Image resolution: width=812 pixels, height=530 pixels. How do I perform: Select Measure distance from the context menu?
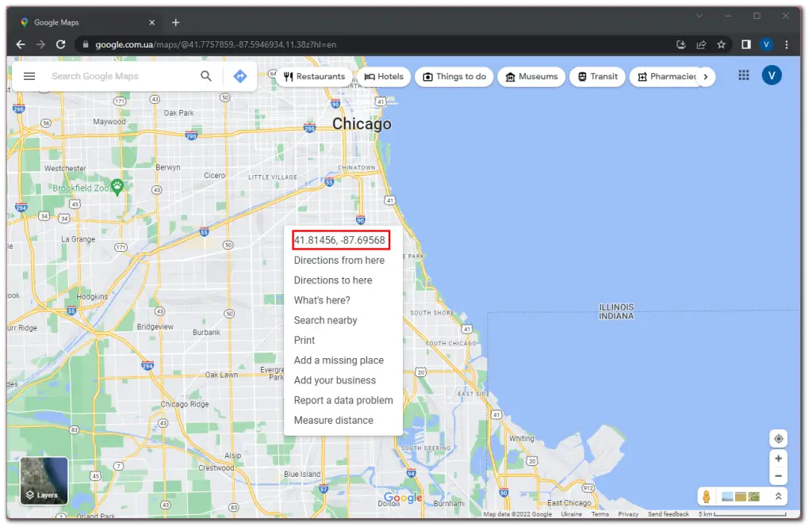(x=334, y=420)
